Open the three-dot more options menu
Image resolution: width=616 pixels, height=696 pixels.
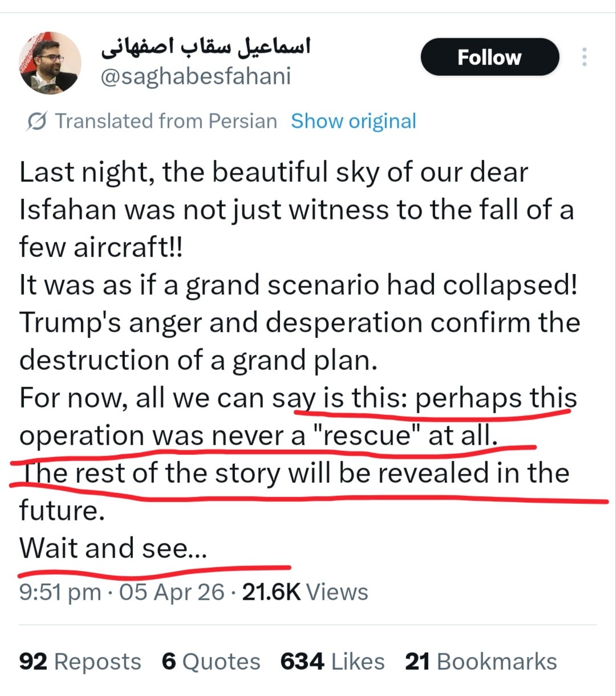click(584, 57)
